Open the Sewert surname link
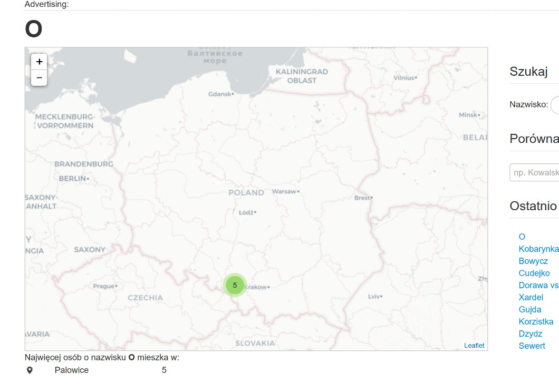The height and width of the screenshot is (392, 559). click(532, 346)
